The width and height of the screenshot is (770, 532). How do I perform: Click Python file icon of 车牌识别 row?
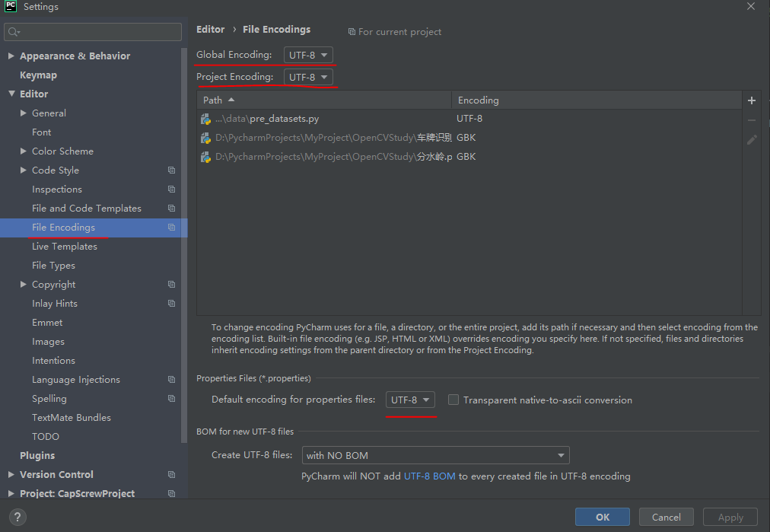coord(205,138)
